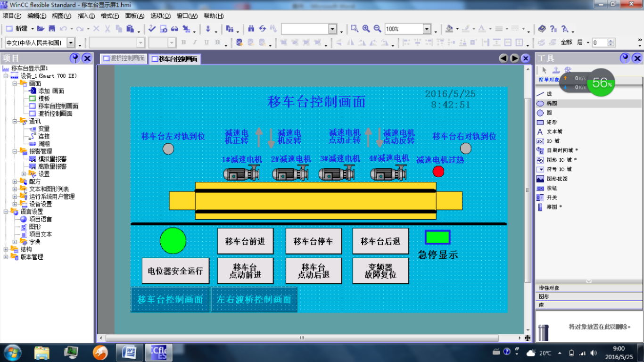Click the red 减速电机过热 indicator circle
The image size is (644, 362).
[438, 172]
